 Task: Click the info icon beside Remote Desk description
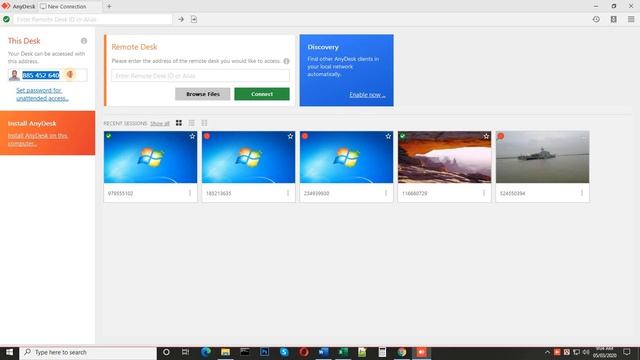click(x=286, y=61)
